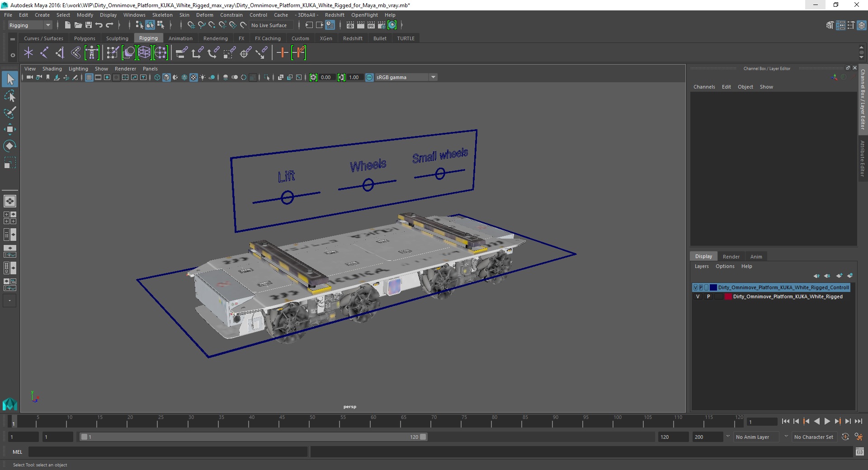Viewport: 868px width, 470px height.
Task: Click the MEL command language label
Action: pos(18,452)
